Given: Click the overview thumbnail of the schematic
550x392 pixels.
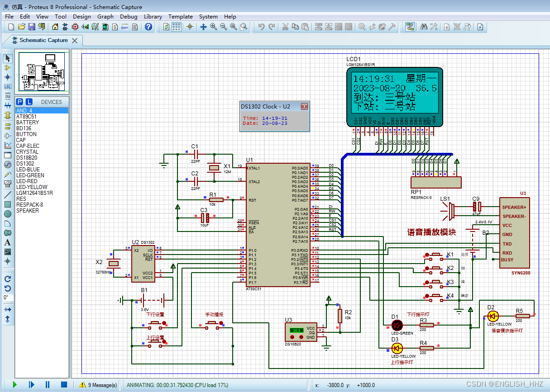Looking at the screenshot, I should point(42,71).
